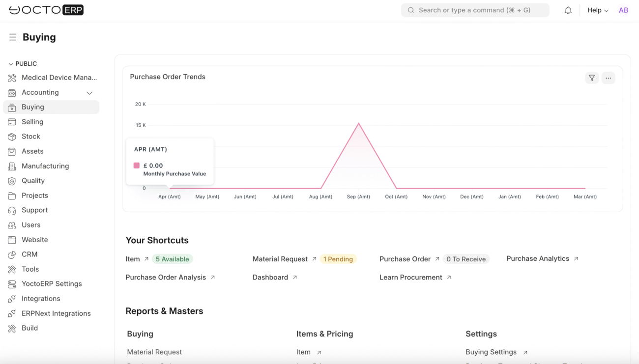The width and height of the screenshot is (639, 364).
Task: Open the Material Request shortcut link
Action: coord(280,259)
